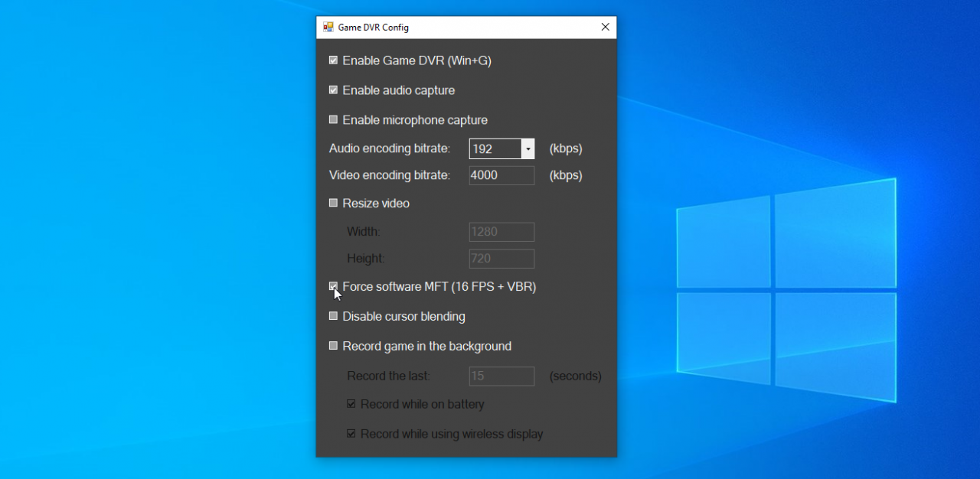
Task: Enable Disable cursor blending
Action: tap(333, 316)
